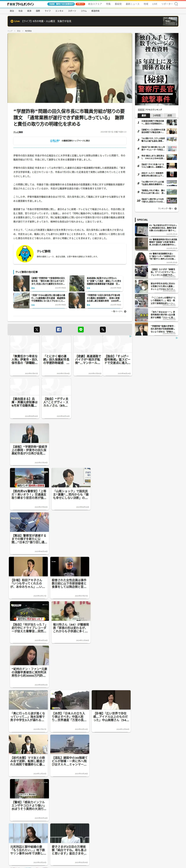This screenshot has width=186, height=868.
Task: Open 番組発 in the top menu
Action: point(118,4)
